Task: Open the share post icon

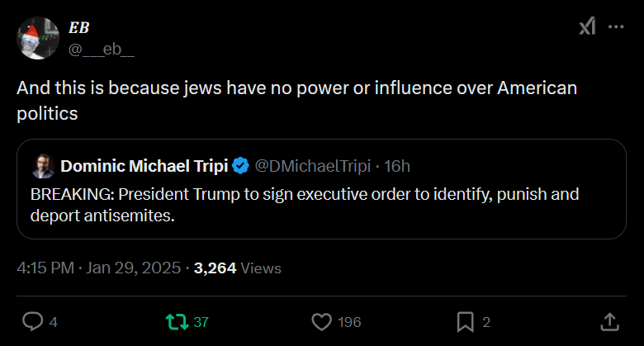Action: pos(608,320)
